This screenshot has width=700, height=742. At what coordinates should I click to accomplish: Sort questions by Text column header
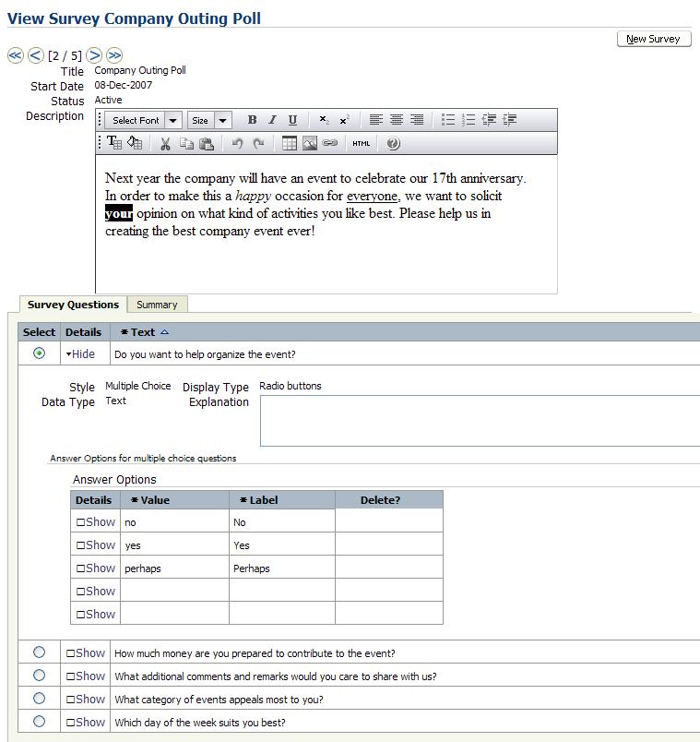point(144,332)
